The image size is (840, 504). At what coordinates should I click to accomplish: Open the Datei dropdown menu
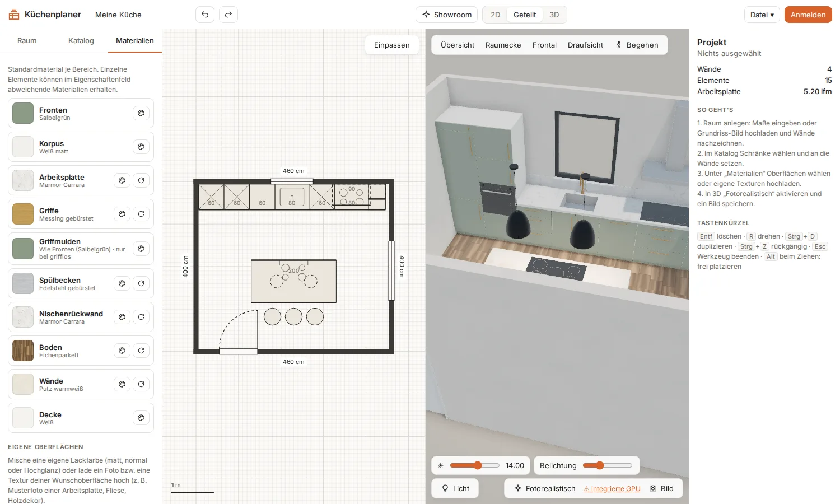pos(762,15)
